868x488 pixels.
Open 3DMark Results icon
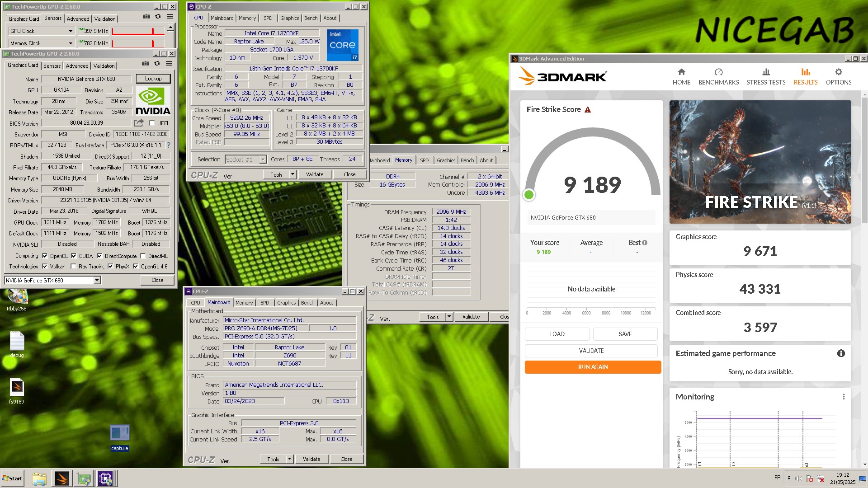[806, 72]
